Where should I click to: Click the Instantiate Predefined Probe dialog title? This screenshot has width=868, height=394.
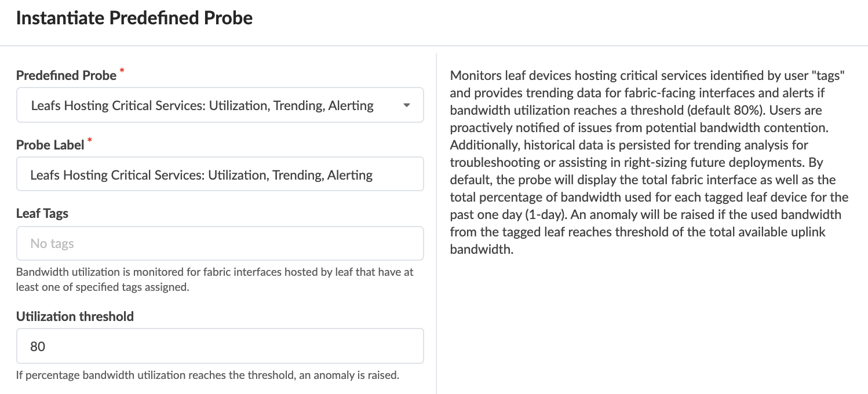point(134,18)
